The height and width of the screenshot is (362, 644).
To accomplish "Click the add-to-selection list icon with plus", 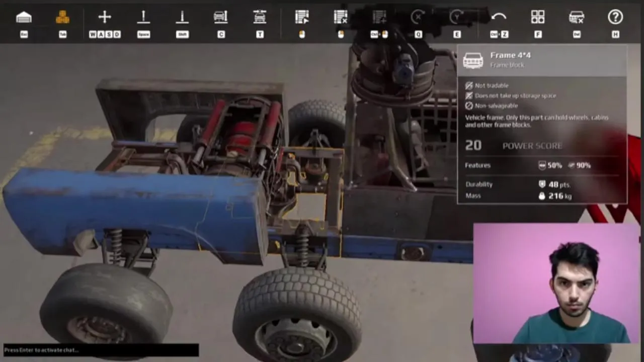I will click(379, 18).
